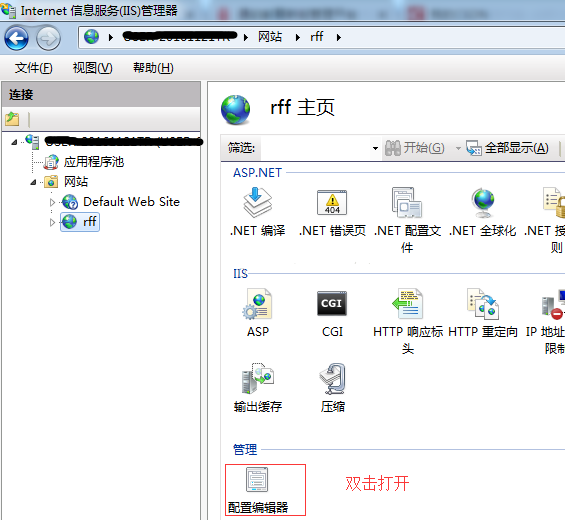Open the .NET 错误页 404 icon

coord(332,203)
